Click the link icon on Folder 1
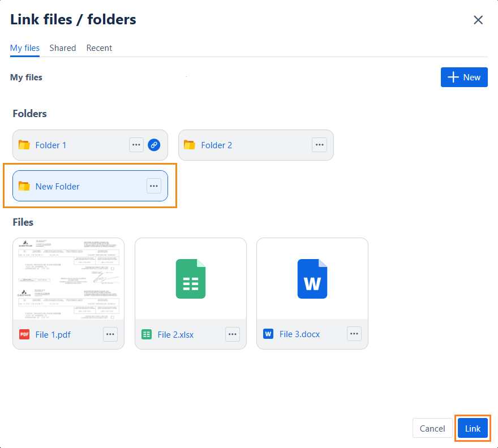498x448 pixels. pos(154,145)
